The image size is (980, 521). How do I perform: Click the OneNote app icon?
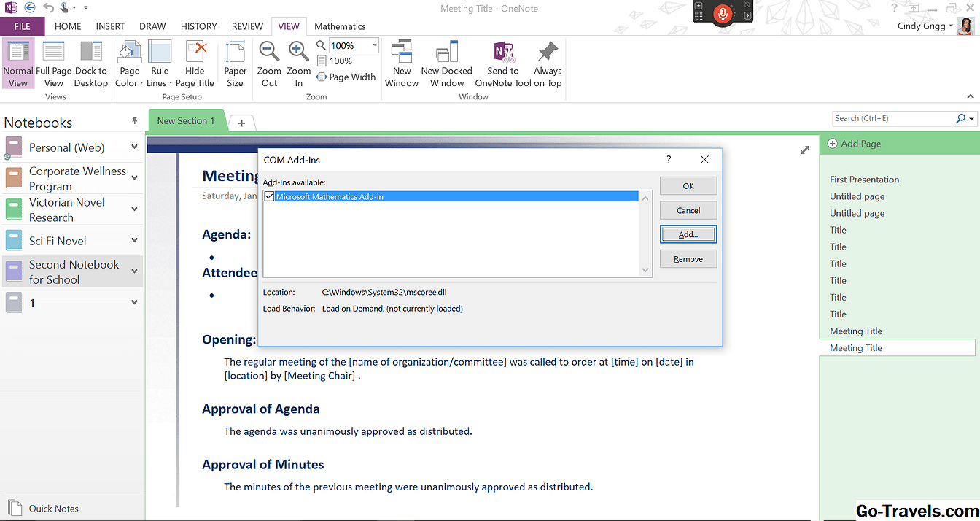pos(10,8)
